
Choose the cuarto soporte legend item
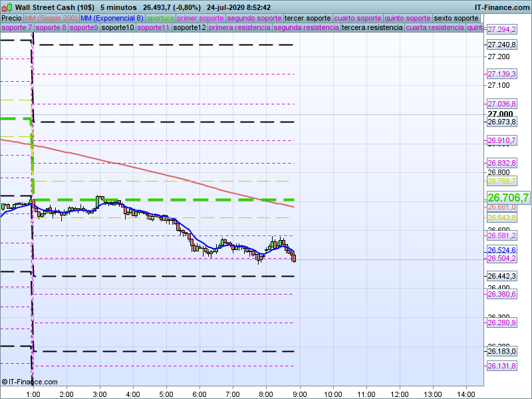pyautogui.click(x=358, y=18)
